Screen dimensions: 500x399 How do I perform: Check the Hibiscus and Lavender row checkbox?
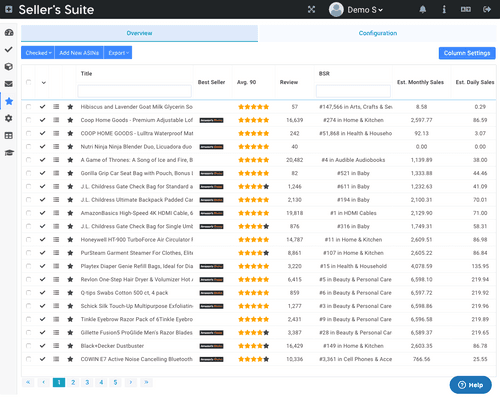pos(28,107)
